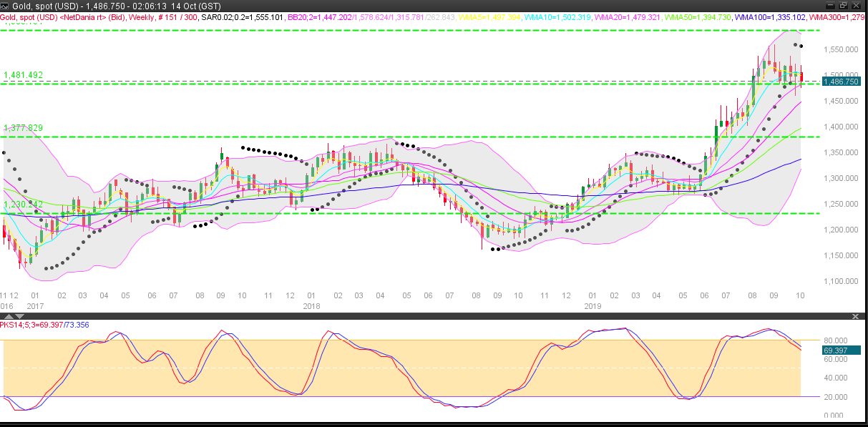Click the current price tag 1,486.750
The image size is (868, 427).
coord(841,82)
